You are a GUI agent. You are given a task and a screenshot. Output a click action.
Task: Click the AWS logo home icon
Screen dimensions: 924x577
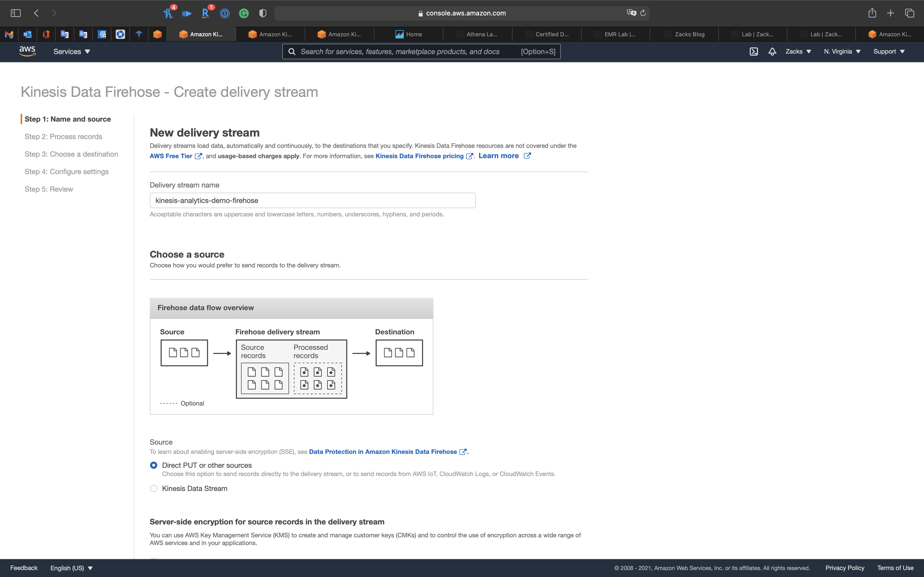[27, 51]
